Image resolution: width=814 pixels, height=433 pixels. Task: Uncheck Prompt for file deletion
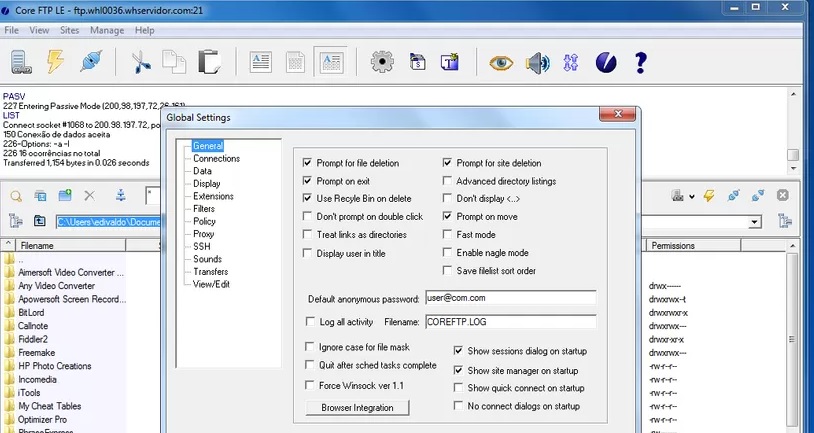307,163
